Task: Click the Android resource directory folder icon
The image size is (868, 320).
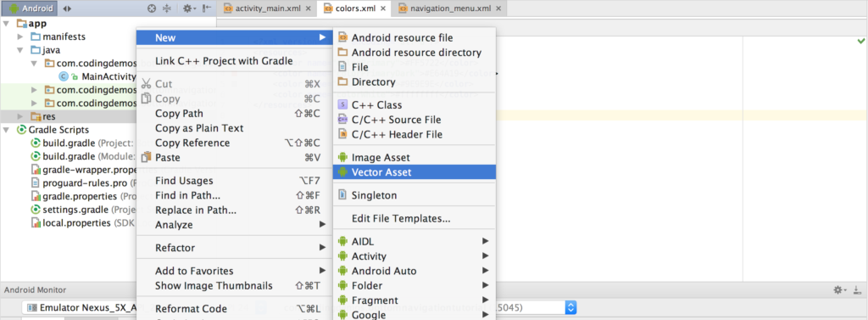Action: pyautogui.click(x=342, y=53)
